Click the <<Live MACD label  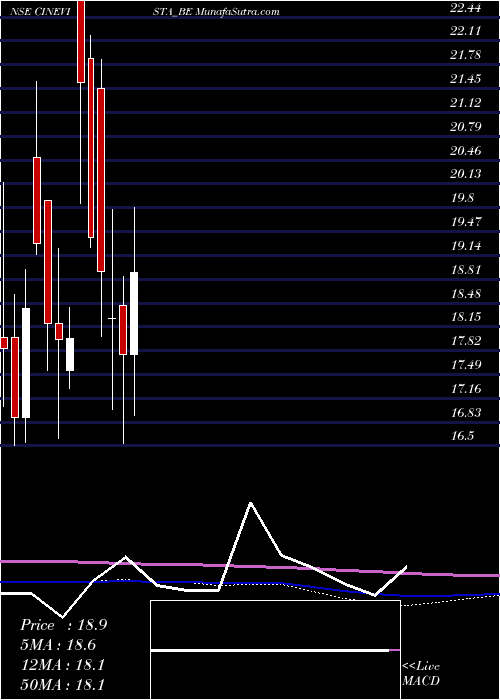tap(421, 674)
